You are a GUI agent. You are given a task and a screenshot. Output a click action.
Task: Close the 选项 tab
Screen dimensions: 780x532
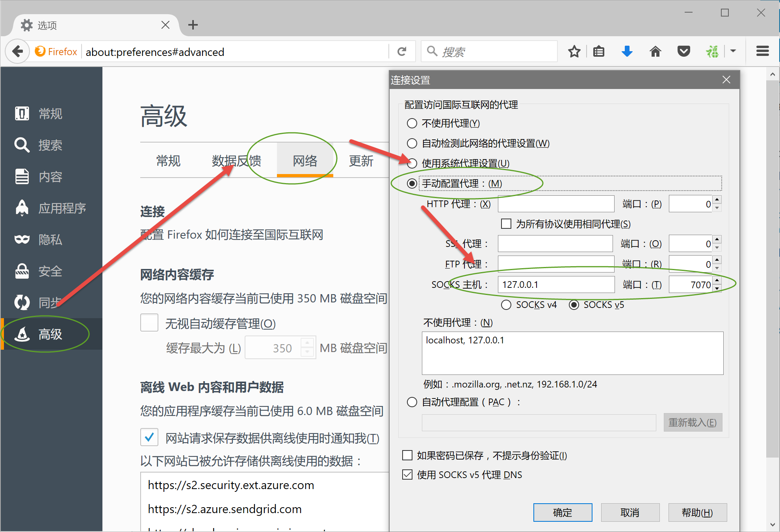165,25
